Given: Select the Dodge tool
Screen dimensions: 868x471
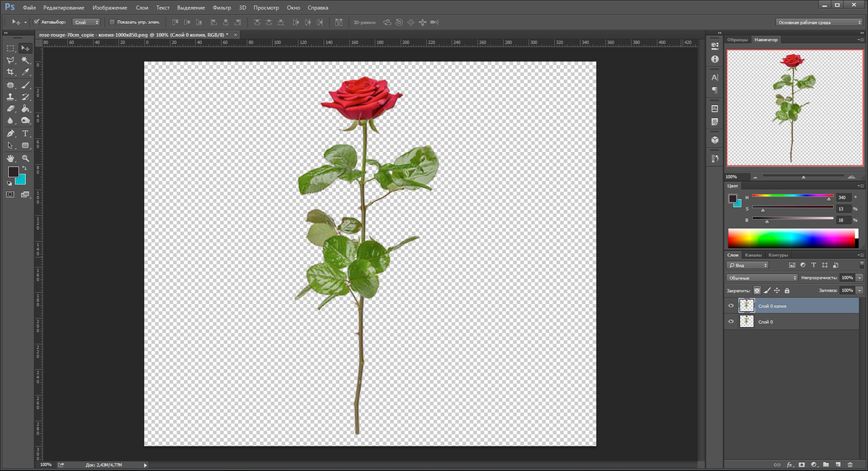Looking at the screenshot, I should (25, 121).
